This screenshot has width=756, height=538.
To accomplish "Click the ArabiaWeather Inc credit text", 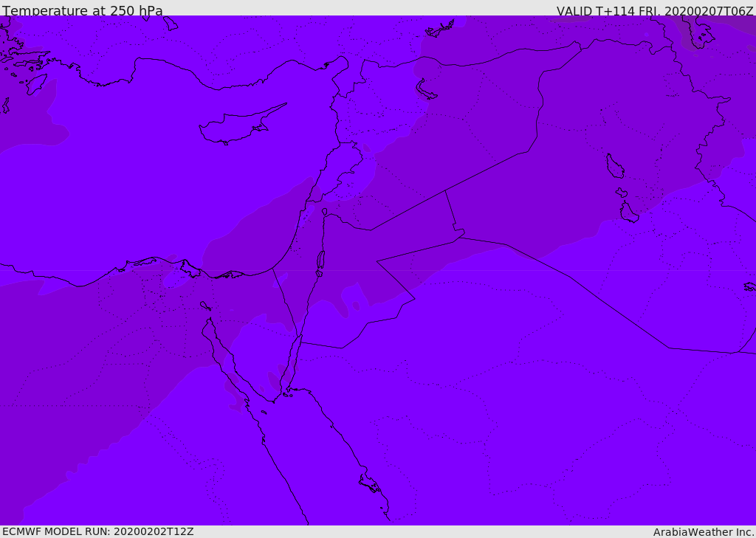I will click(704, 532).
